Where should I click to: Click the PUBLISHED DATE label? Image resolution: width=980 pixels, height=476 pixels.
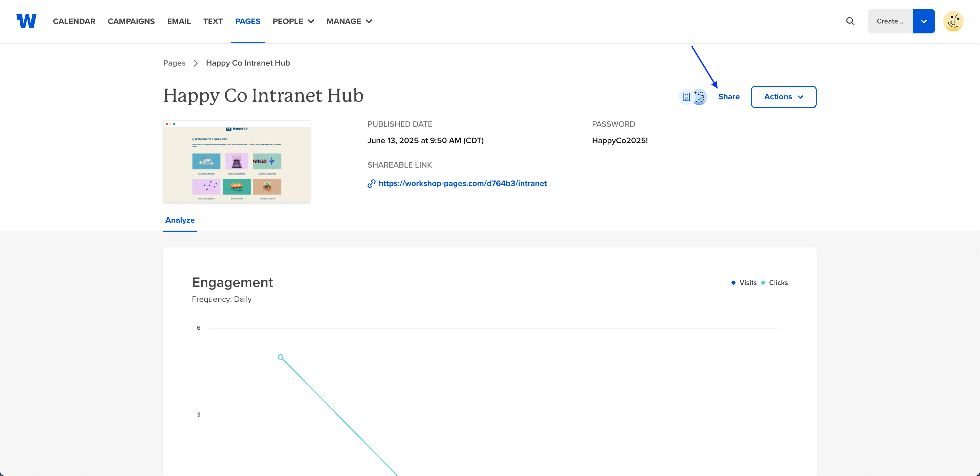400,124
